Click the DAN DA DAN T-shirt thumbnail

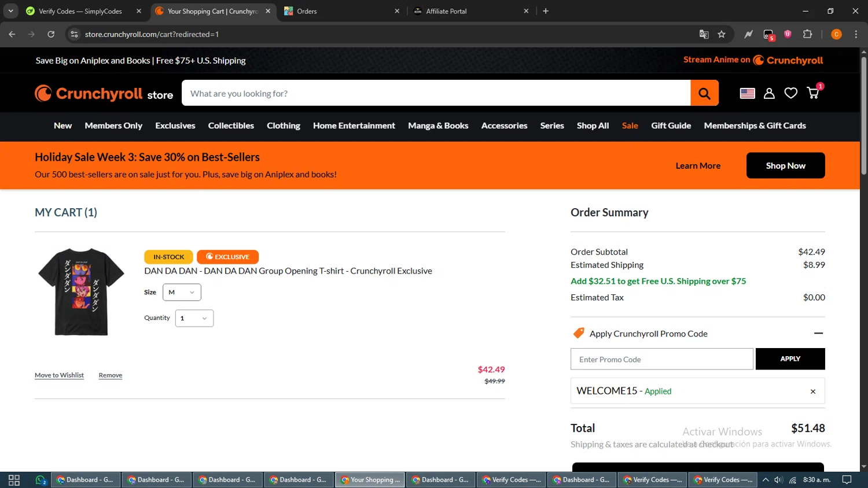point(81,292)
